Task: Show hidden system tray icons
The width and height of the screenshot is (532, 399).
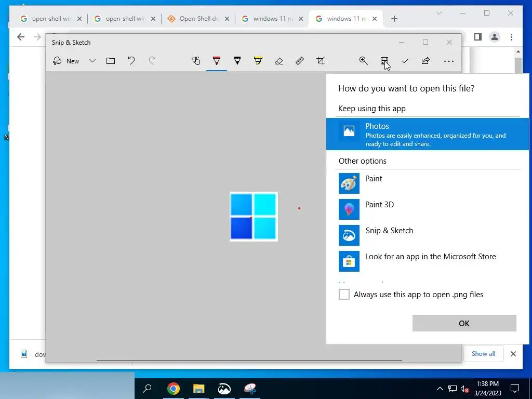Action: click(x=440, y=389)
